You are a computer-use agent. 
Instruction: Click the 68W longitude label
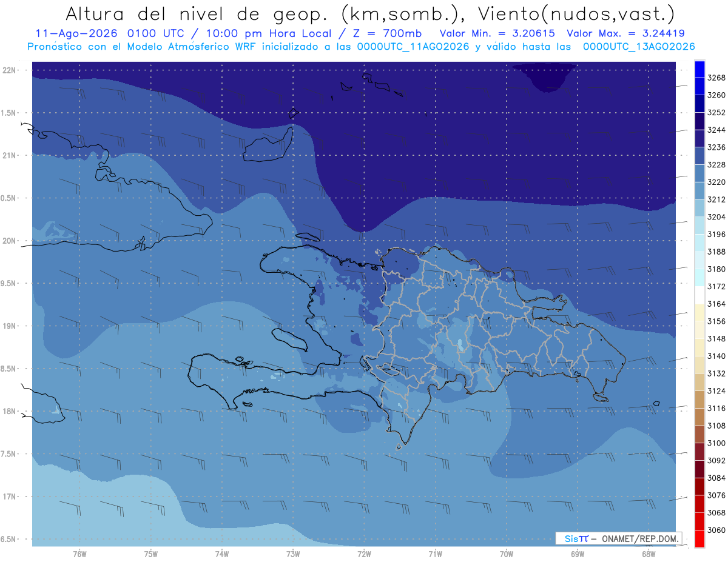(x=649, y=554)
